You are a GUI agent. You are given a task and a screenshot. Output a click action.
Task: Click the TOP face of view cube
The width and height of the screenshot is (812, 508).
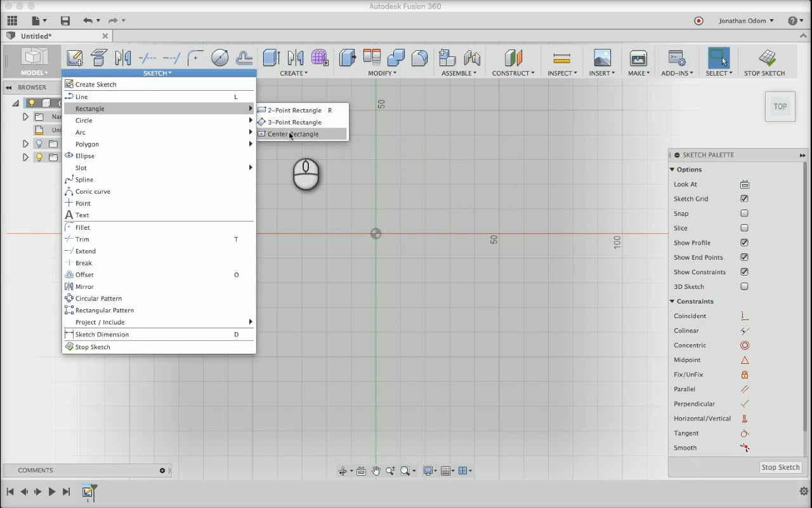pos(780,107)
